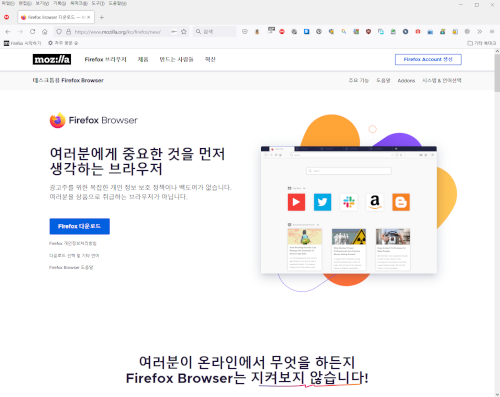Open the Firefox 개인정보처리방침 link
Viewport: 500px width, 397px height.
tap(73, 243)
